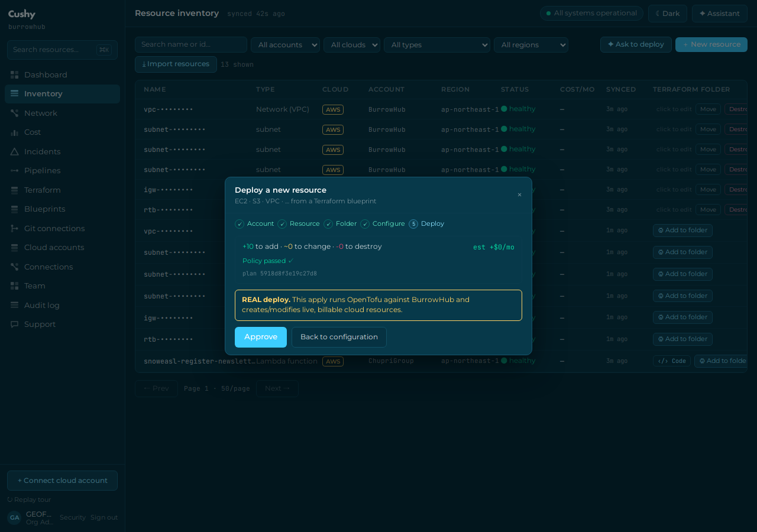757x532 pixels.
Task: Click the Pipelines icon in sidebar
Action: tap(14, 171)
